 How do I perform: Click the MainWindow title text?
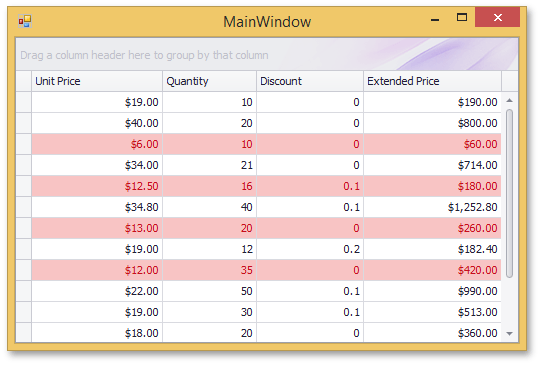pyautogui.click(x=267, y=22)
